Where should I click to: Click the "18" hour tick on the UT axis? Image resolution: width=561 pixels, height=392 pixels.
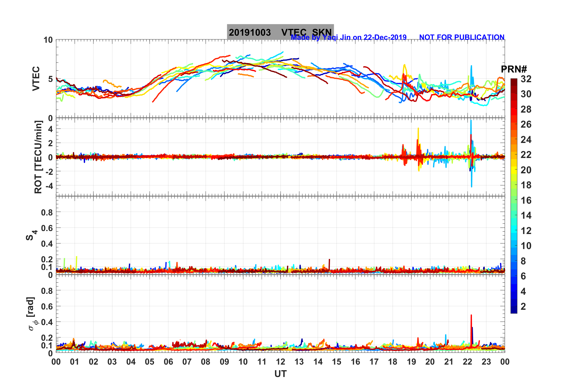pos(393,362)
